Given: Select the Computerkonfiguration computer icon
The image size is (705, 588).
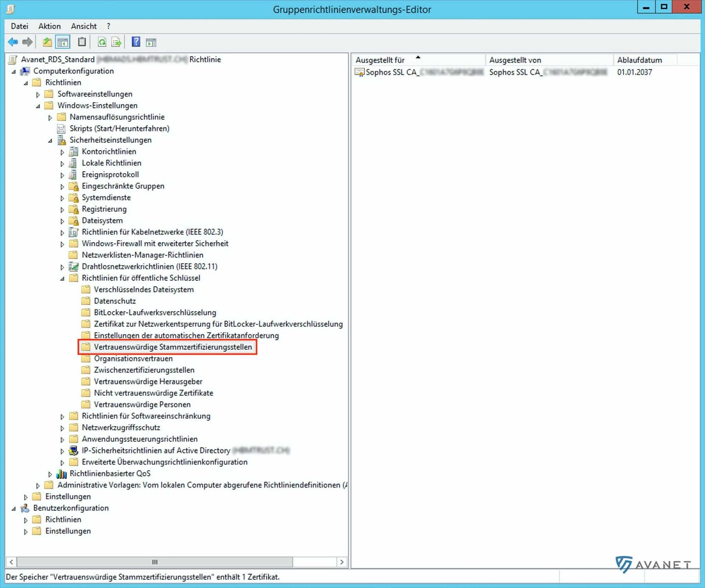Looking at the screenshot, I should click(x=25, y=71).
